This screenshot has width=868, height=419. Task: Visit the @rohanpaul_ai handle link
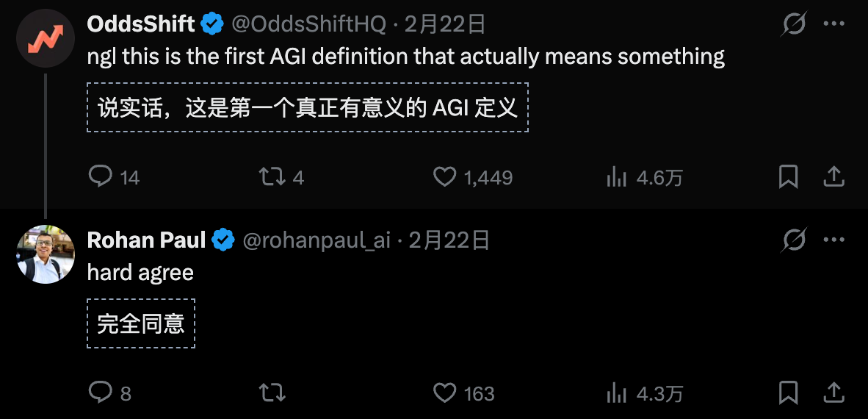317,240
